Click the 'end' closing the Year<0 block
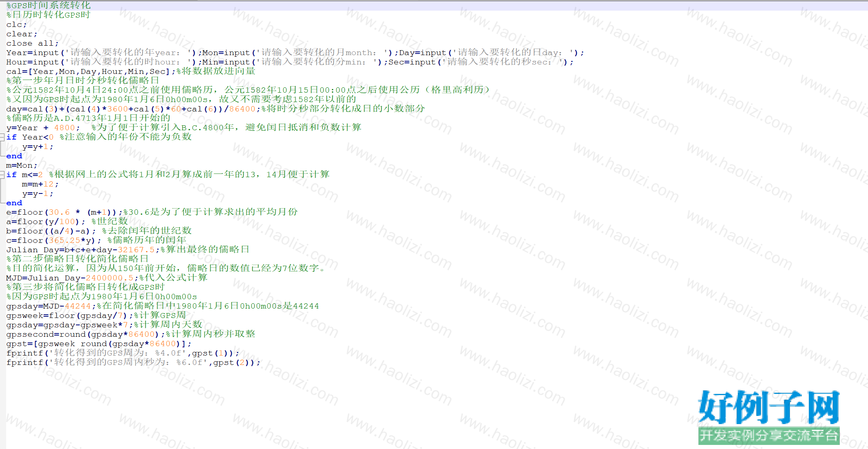The width and height of the screenshot is (868, 449). pos(14,156)
